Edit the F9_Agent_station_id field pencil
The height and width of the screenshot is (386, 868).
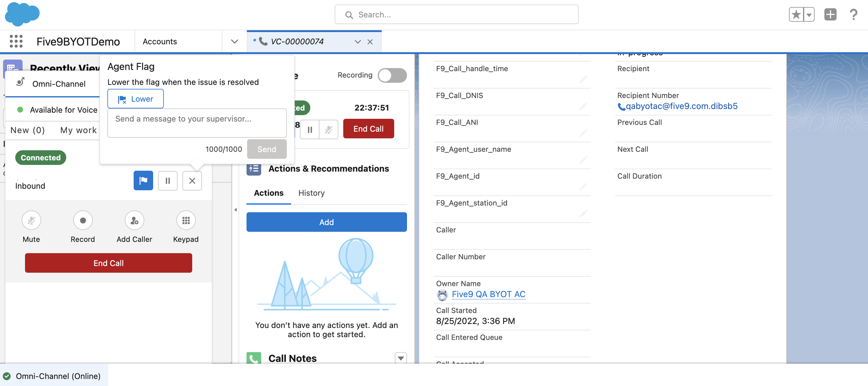coord(583,214)
